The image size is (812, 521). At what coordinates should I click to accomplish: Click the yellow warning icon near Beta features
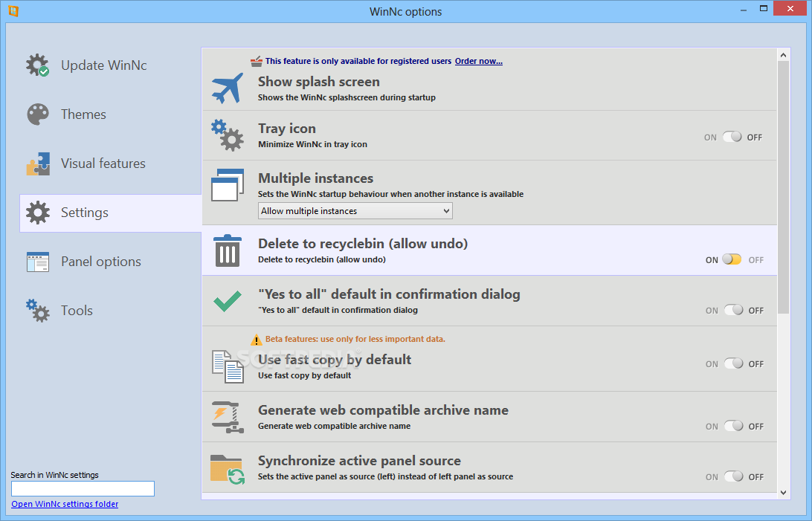click(257, 340)
